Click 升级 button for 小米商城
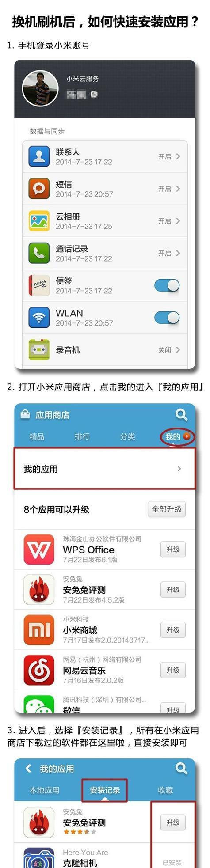The image size is (210, 868). pyautogui.click(x=173, y=629)
